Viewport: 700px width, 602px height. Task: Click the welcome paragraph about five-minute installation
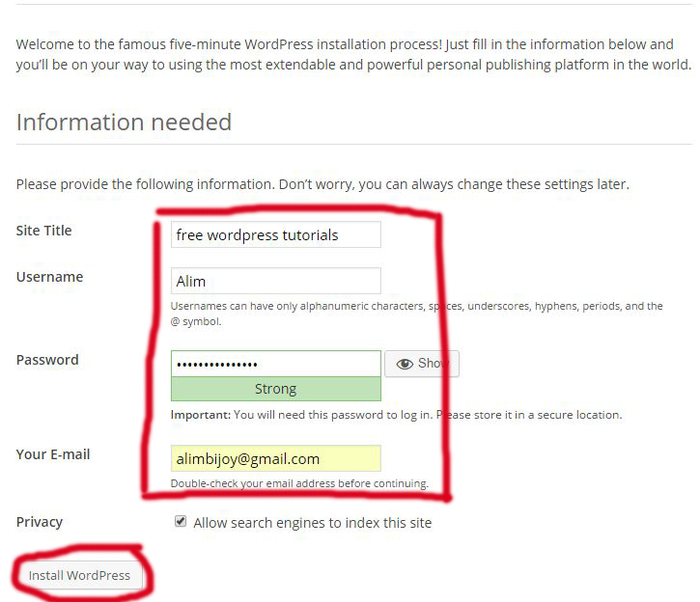[x=350, y=55]
